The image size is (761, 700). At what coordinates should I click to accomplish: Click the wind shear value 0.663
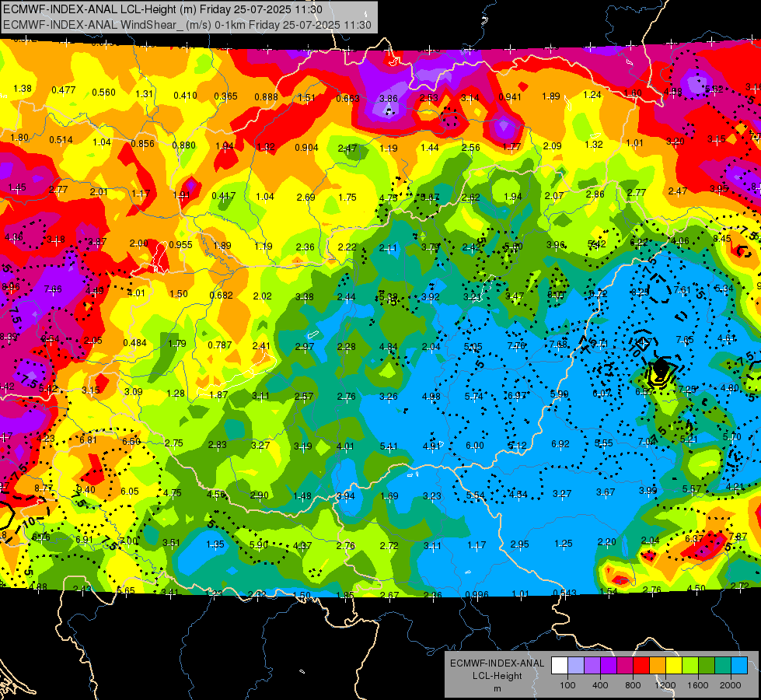pos(348,99)
